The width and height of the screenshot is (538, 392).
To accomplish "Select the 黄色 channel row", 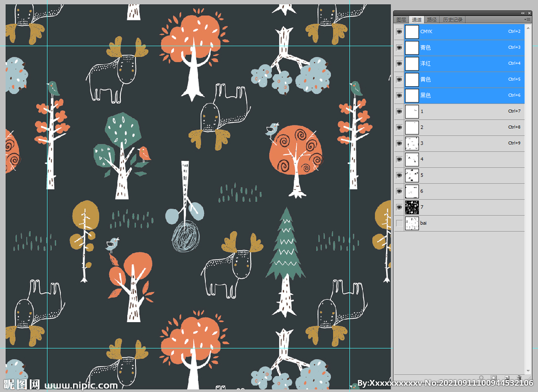I will click(464, 80).
